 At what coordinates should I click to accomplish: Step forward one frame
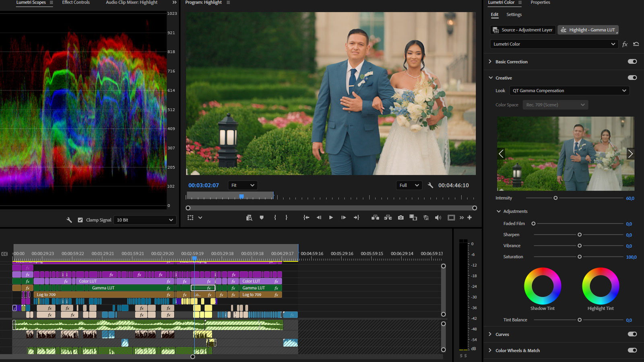tap(343, 218)
